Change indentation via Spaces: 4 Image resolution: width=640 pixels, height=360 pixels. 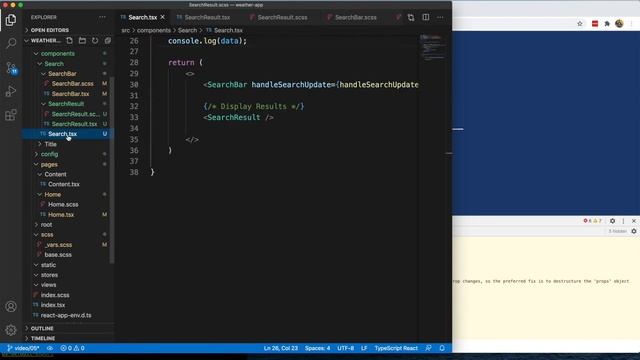pyautogui.click(x=318, y=348)
